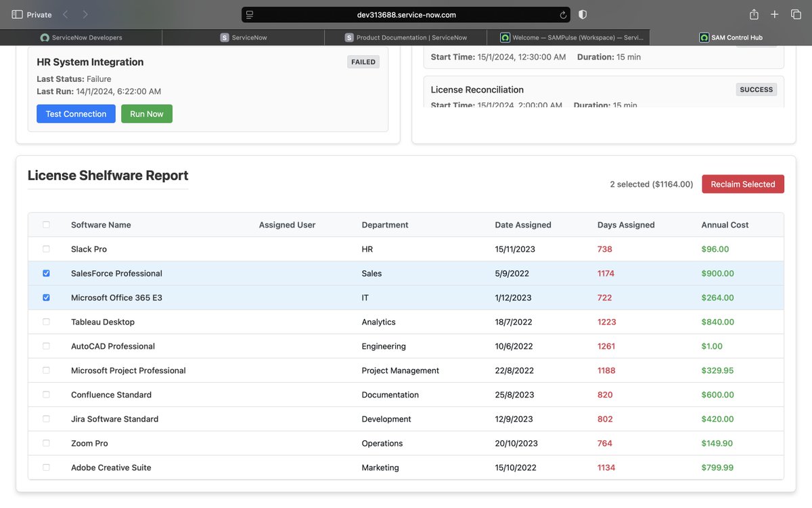Click the Marketing department cell
Screen dimensions: 812x508
coord(380,467)
